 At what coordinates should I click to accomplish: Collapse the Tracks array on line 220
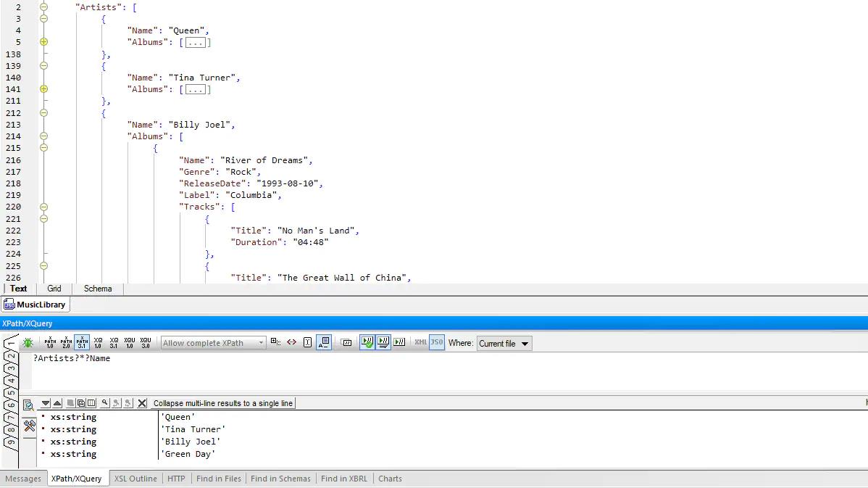click(x=43, y=207)
